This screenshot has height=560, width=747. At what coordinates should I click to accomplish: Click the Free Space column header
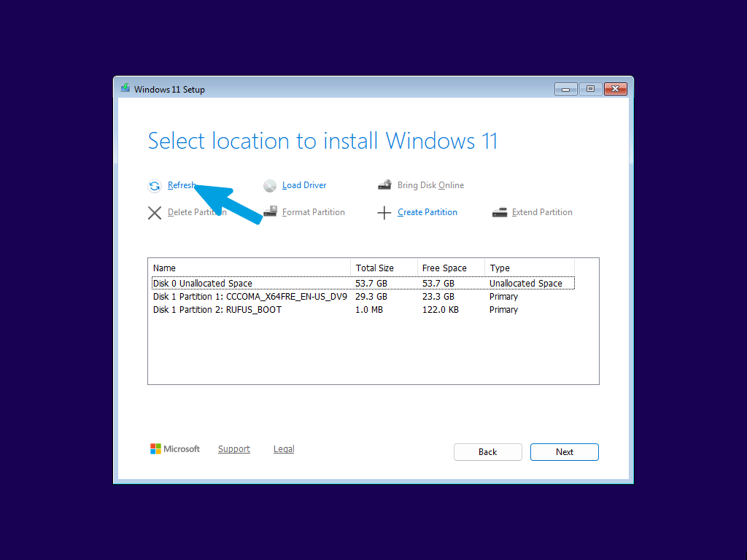point(451,268)
